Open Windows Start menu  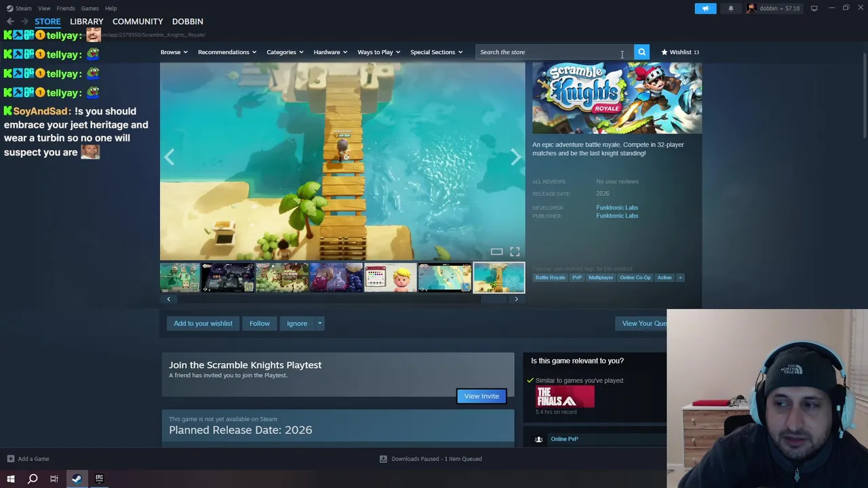[10, 479]
